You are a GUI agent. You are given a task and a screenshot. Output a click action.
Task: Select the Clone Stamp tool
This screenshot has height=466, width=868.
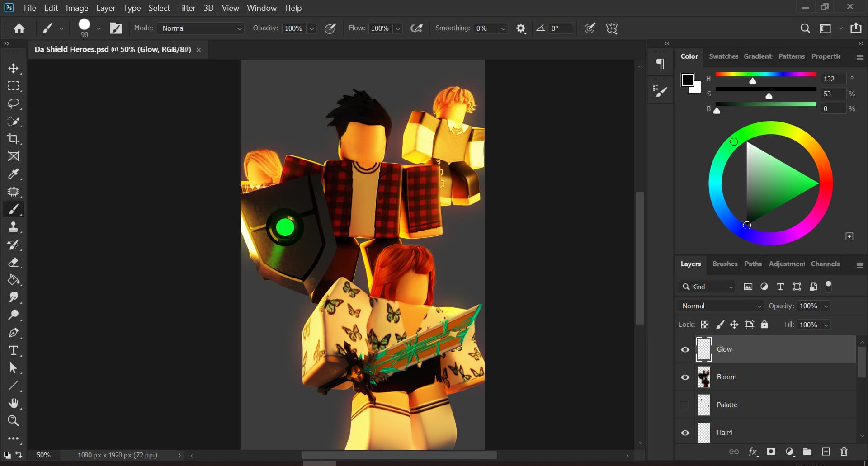(x=14, y=227)
